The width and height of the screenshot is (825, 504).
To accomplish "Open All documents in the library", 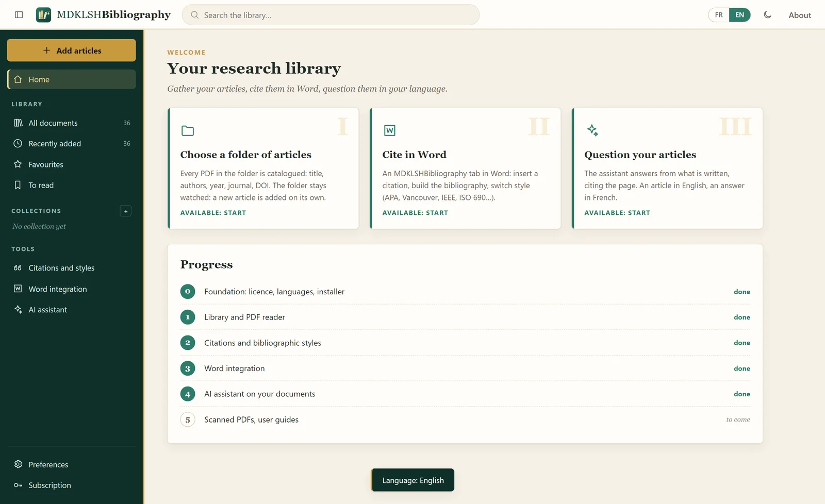I will (72, 123).
